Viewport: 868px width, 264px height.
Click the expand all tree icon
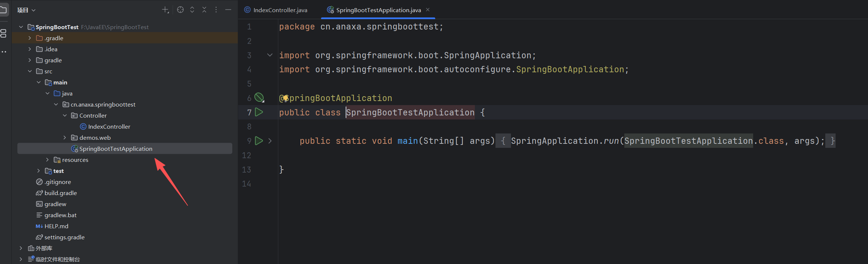pyautogui.click(x=192, y=10)
